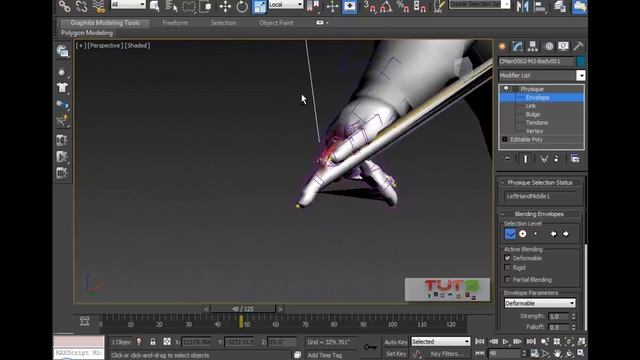Toggle the Deformable checkbox
Screen dimensions: 640x360
coord(507,258)
